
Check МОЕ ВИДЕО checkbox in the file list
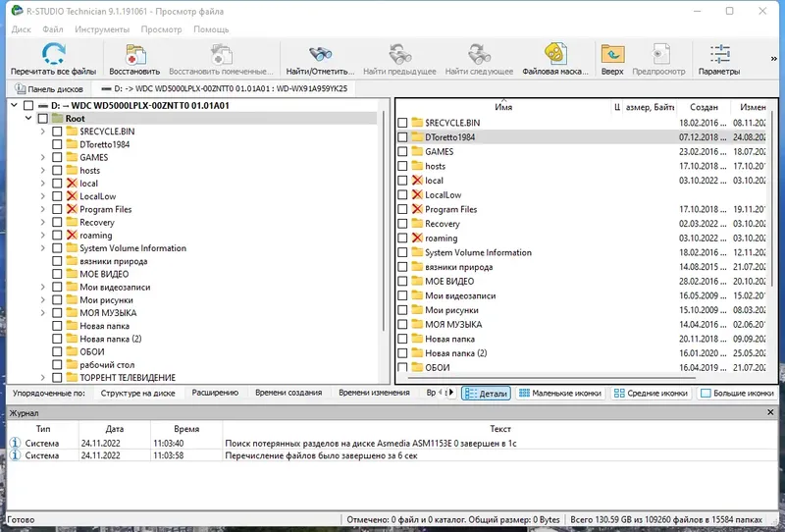pos(402,282)
